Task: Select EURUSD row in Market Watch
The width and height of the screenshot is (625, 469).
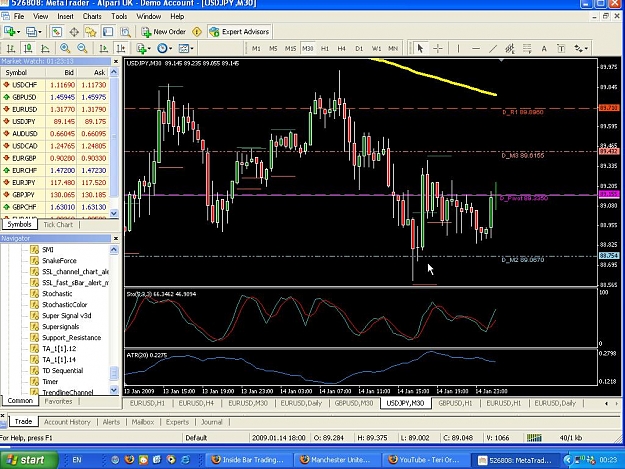Action: click(55, 109)
